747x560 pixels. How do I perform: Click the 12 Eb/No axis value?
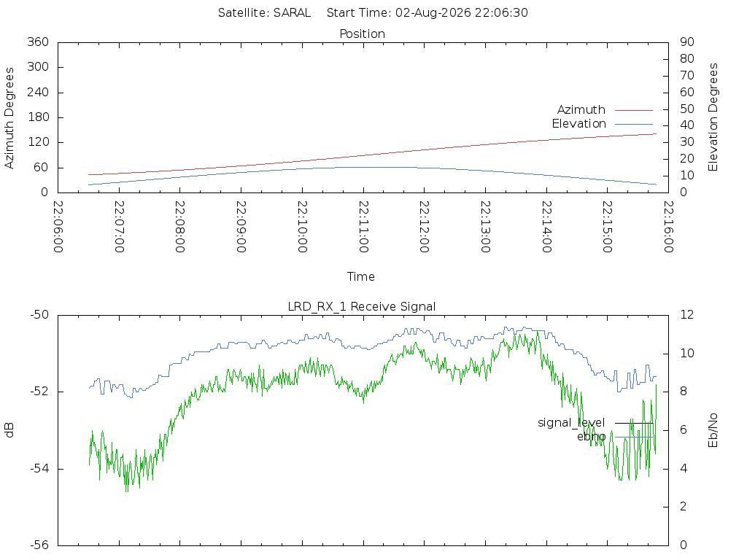[687, 315]
